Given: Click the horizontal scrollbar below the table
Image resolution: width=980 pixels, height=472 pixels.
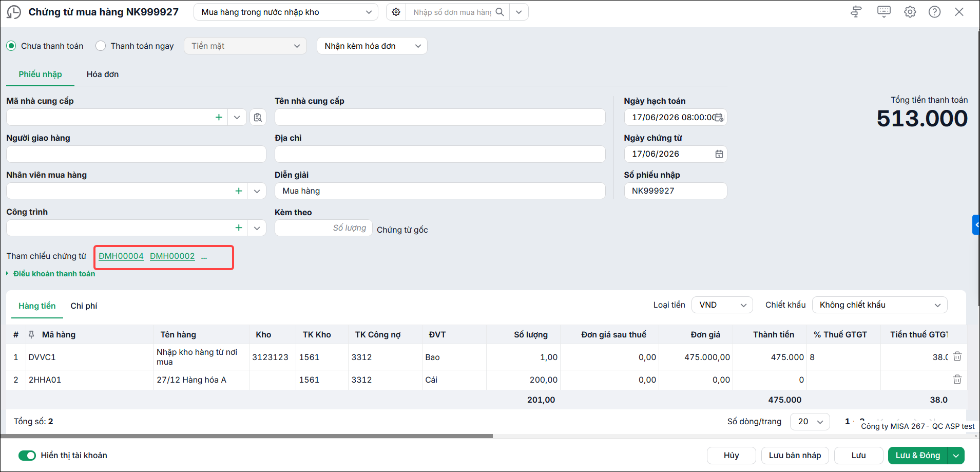Looking at the screenshot, I should pos(246,436).
